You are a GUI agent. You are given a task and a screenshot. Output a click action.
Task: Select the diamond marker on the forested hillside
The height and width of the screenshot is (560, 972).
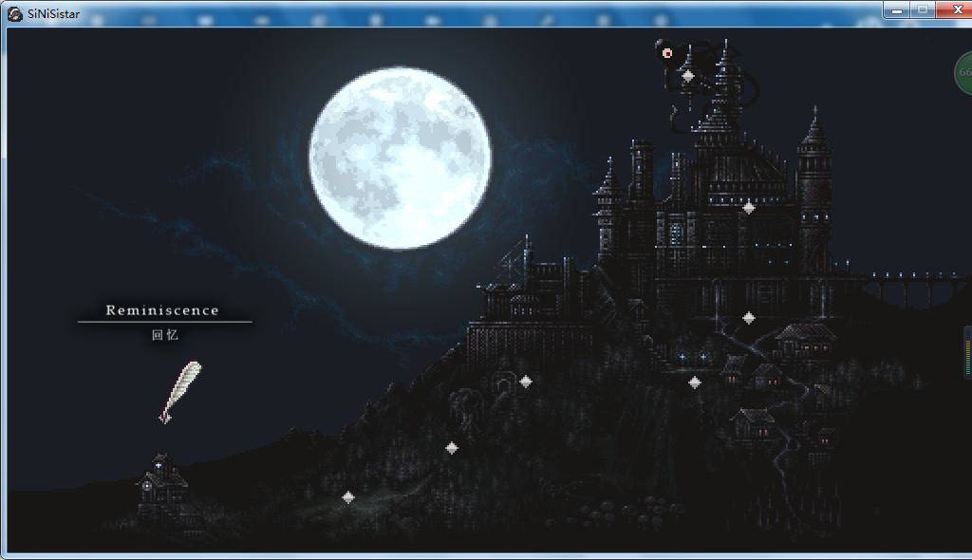point(452,448)
